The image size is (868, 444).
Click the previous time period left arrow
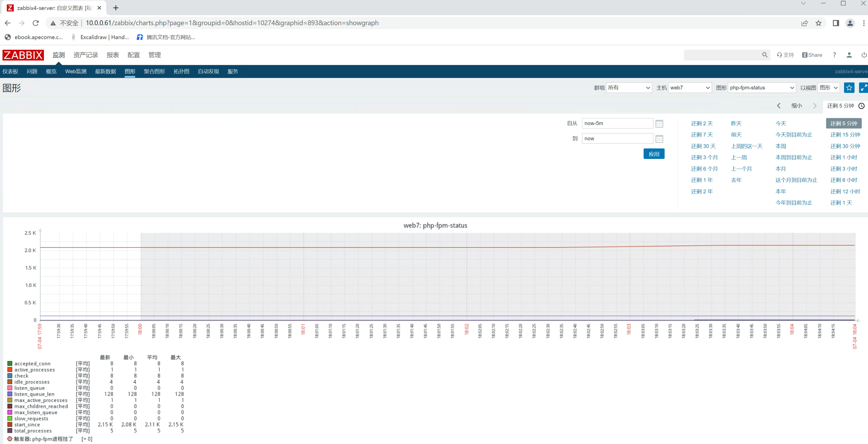coord(778,106)
